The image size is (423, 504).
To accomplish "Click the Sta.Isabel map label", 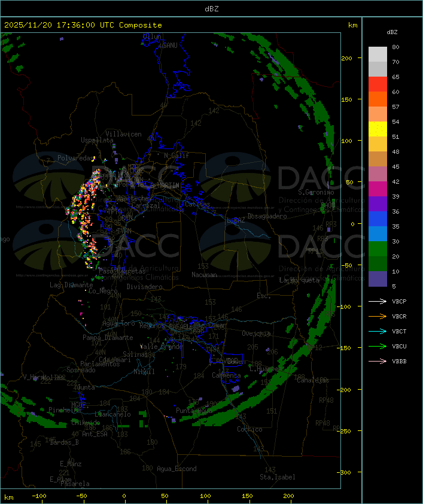I will click(278, 477).
